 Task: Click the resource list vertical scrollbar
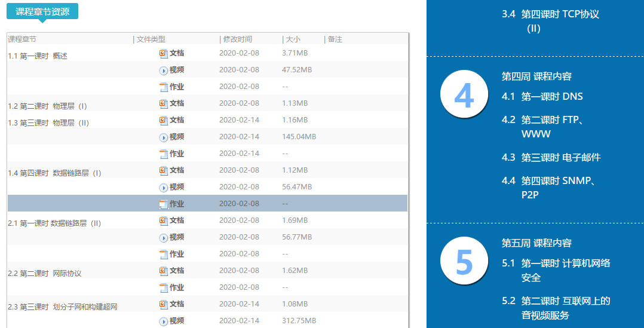[x=409, y=179]
